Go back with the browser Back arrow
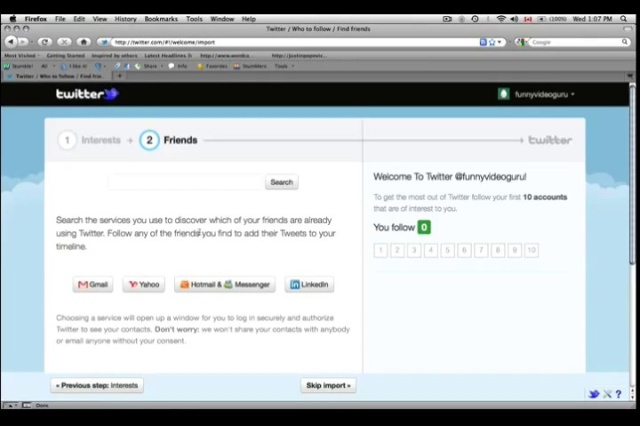Image resolution: width=640 pixels, height=426 pixels. (x=11, y=42)
